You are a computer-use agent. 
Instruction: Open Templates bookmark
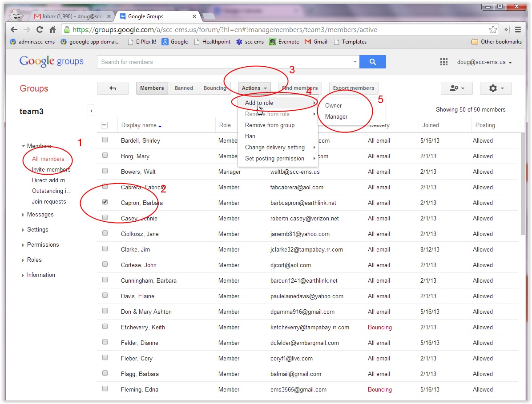click(x=350, y=42)
